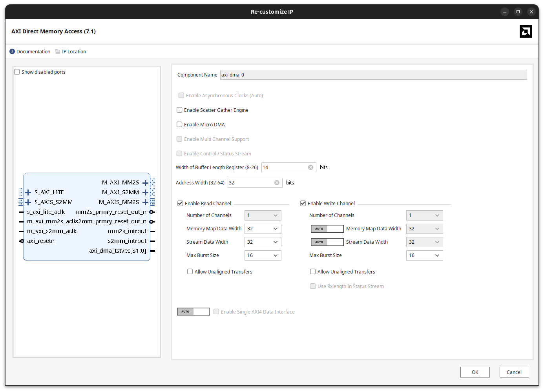The width and height of the screenshot is (544, 392).
Task: Click the Buffer Length Register width input
Action: (x=289, y=168)
